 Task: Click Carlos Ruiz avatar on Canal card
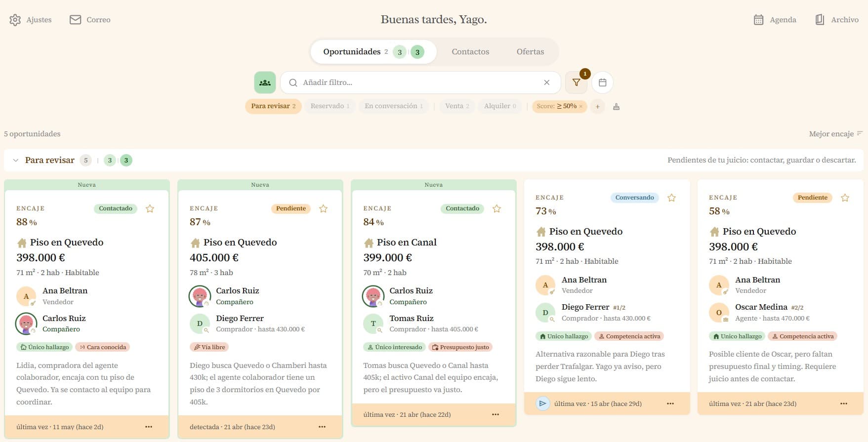pyautogui.click(x=373, y=296)
